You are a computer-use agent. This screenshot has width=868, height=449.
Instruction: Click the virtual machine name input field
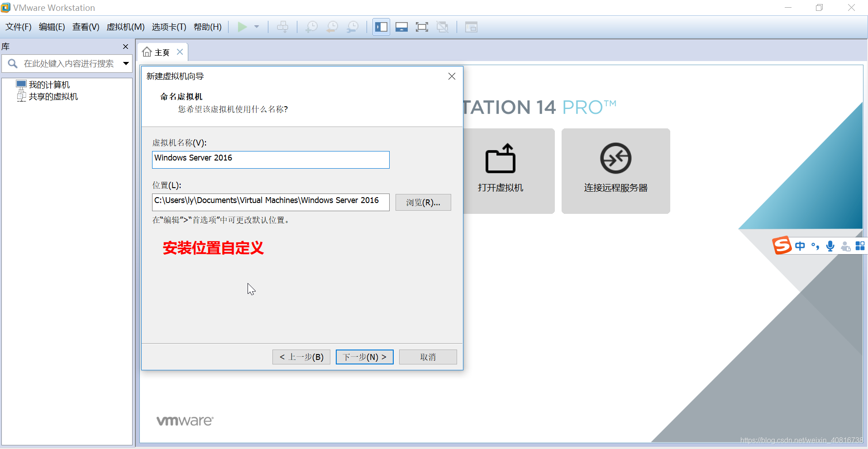pyautogui.click(x=271, y=160)
